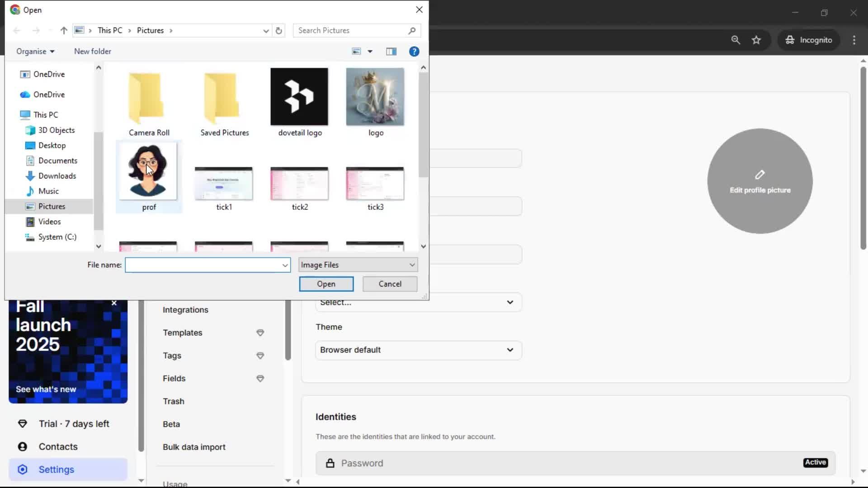The width and height of the screenshot is (868, 488).
Task: Go to Contacts in sidebar
Action: pos(58,447)
